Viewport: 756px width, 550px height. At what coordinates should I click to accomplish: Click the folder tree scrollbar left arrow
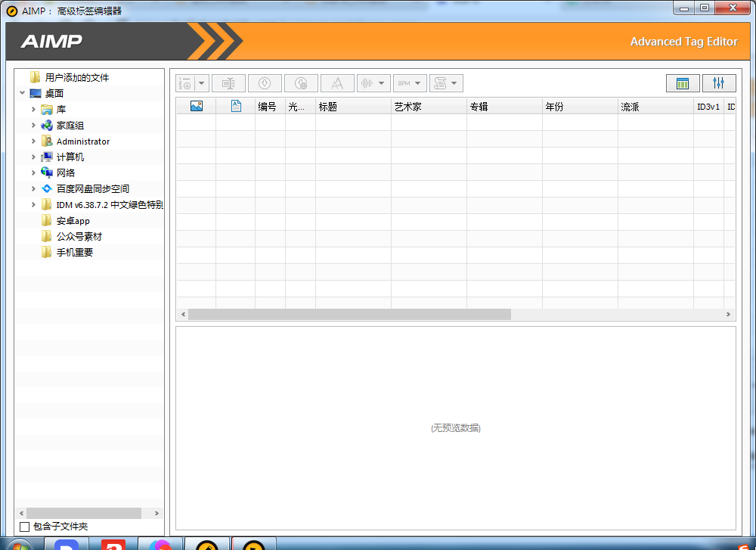pyautogui.click(x=22, y=513)
